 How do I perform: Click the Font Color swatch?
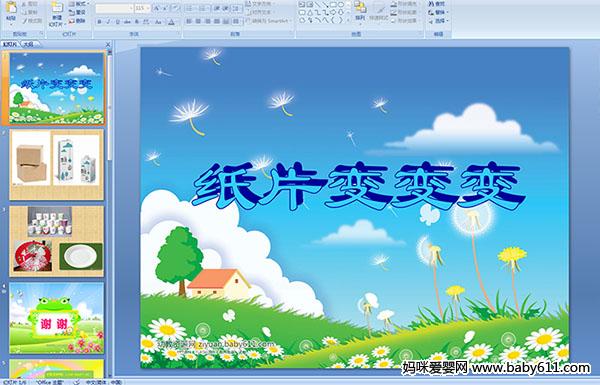(171, 22)
